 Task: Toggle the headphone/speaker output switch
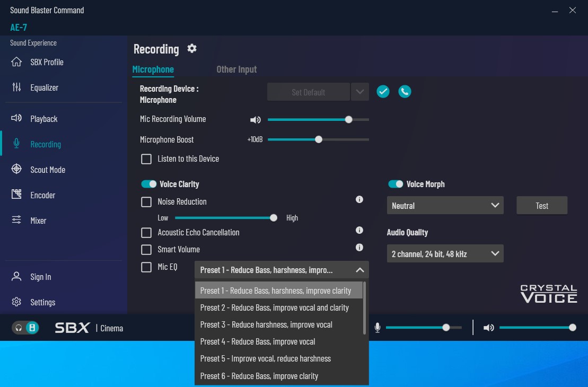point(25,328)
